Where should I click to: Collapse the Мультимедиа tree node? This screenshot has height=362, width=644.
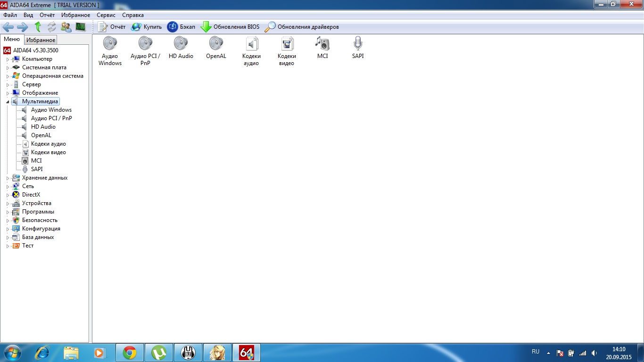click(8, 102)
